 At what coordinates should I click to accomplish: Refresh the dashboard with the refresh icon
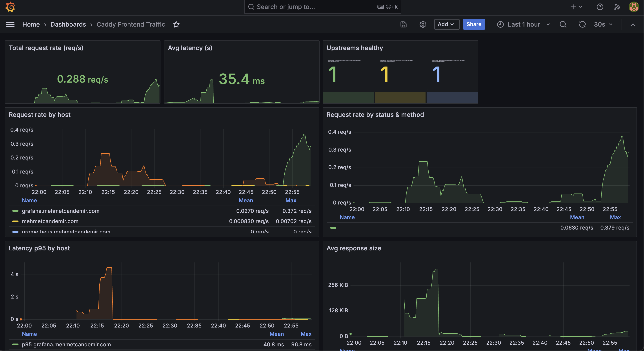(x=582, y=24)
